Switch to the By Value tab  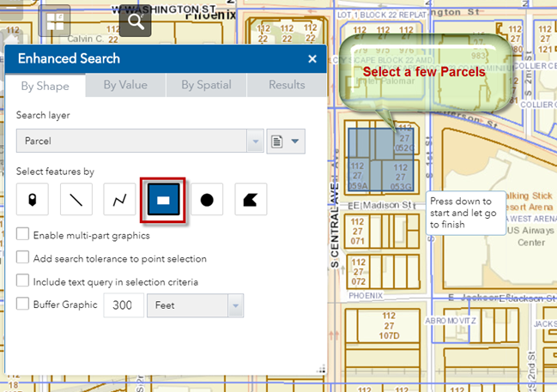coord(124,85)
